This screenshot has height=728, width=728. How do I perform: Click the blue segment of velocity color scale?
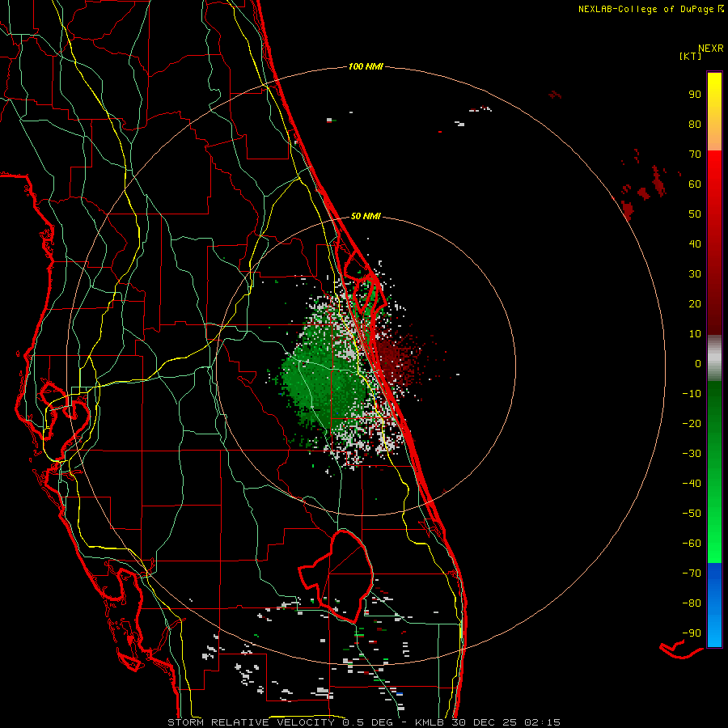[714, 605]
